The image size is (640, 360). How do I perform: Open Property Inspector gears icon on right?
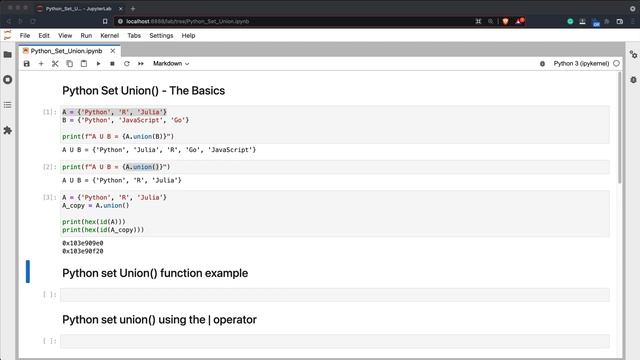pyautogui.click(x=633, y=55)
